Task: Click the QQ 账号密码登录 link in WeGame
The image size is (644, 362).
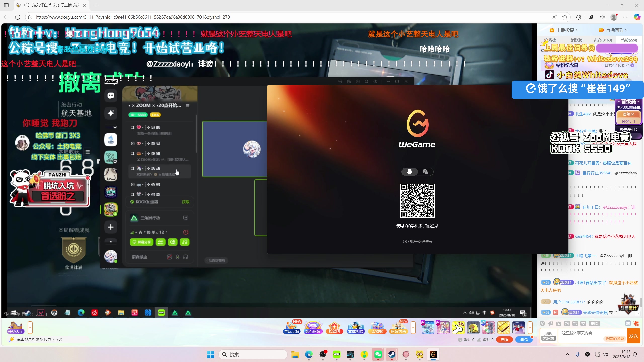Action: pos(418,241)
